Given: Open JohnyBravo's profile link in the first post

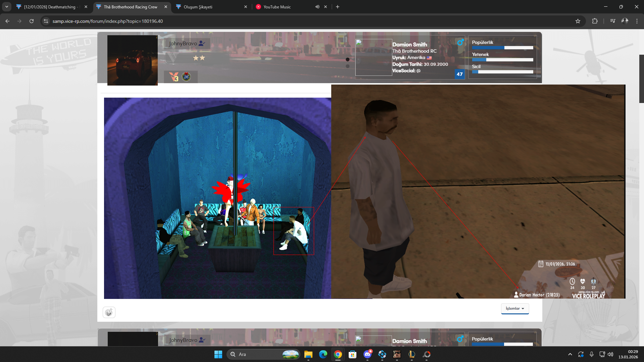Looking at the screenshot, I should pyautogui.click(x=183, y=43).
